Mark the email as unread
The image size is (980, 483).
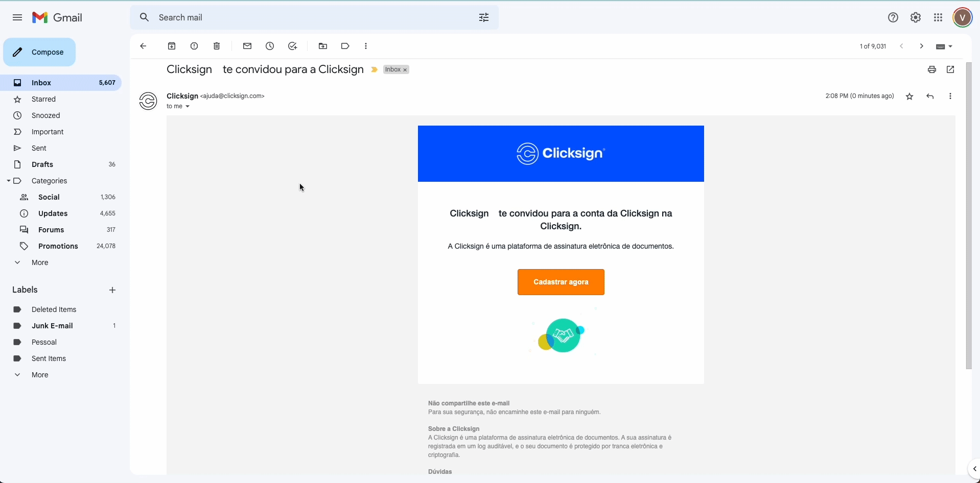pyautogui.click(x=247, y=46)
